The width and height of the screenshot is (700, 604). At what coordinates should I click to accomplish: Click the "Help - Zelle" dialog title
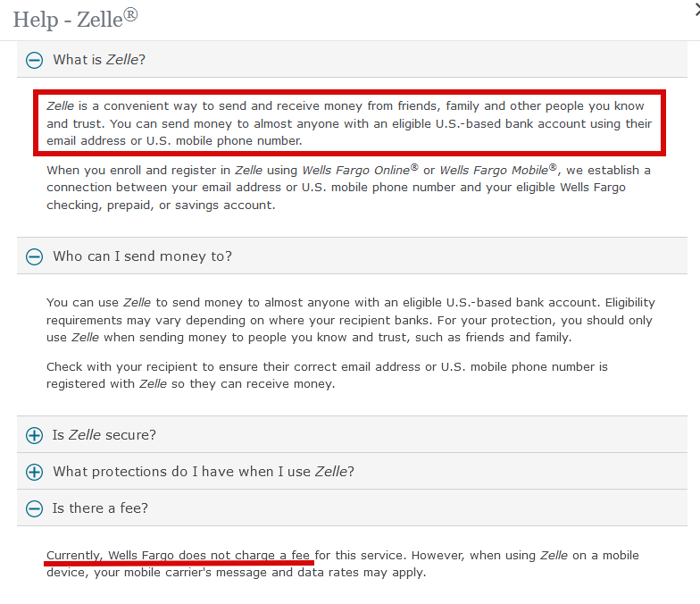pyautogui.click(x=75, y=20)
